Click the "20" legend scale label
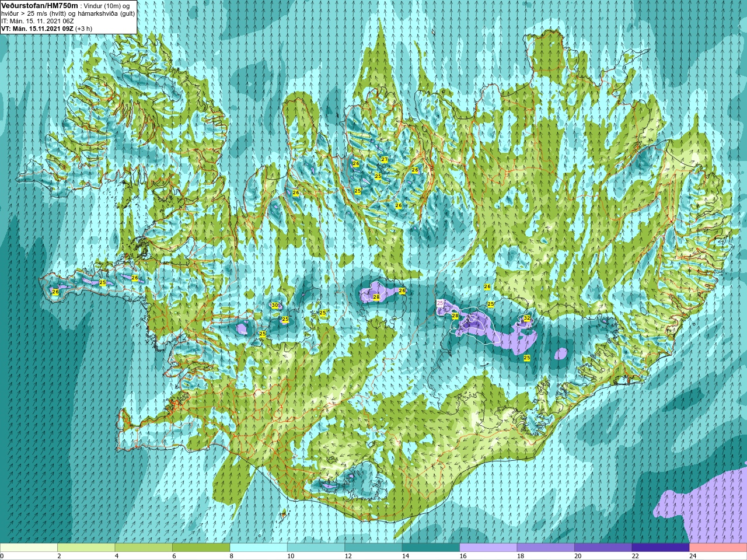 [578, 556]
